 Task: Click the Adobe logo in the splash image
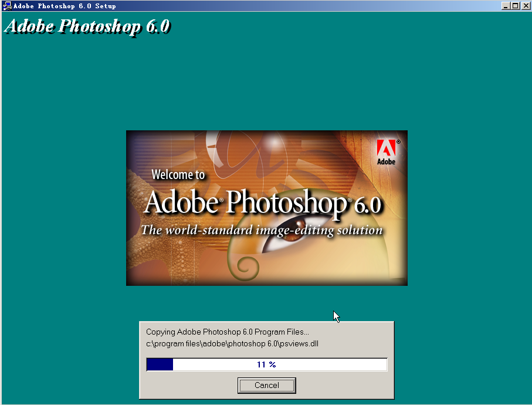pos(385,149)
